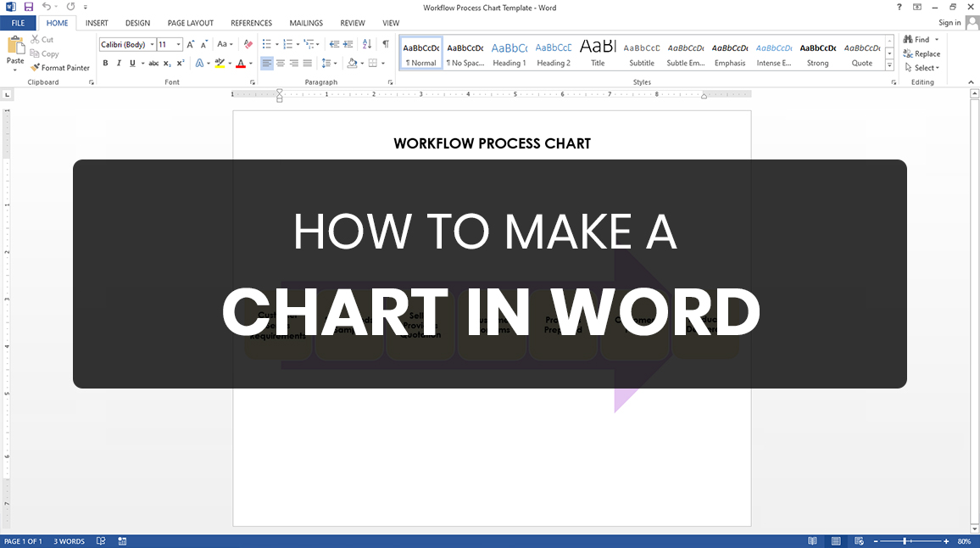This screenshot has width=980, height=548.
Task: Open the Clear All Formatting tool
Action: 248,43
